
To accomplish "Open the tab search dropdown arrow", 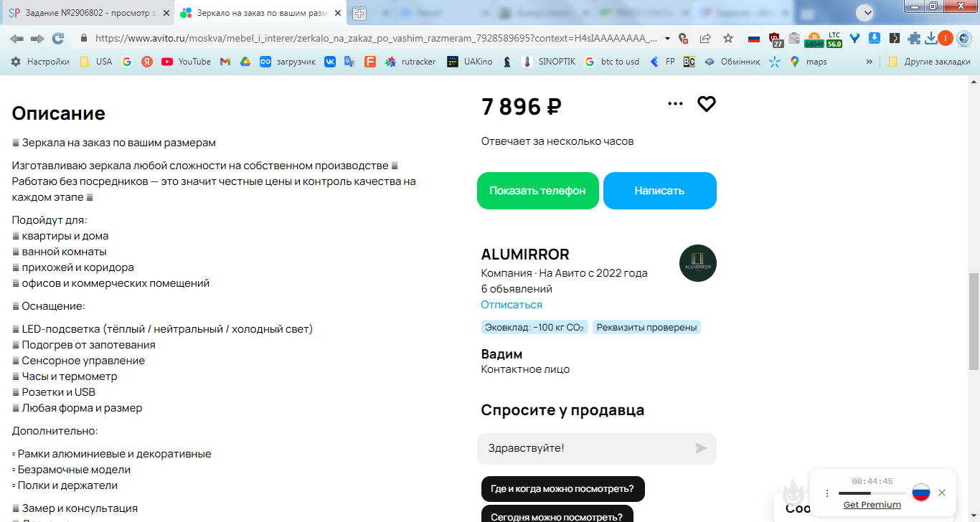I will 867,12.
